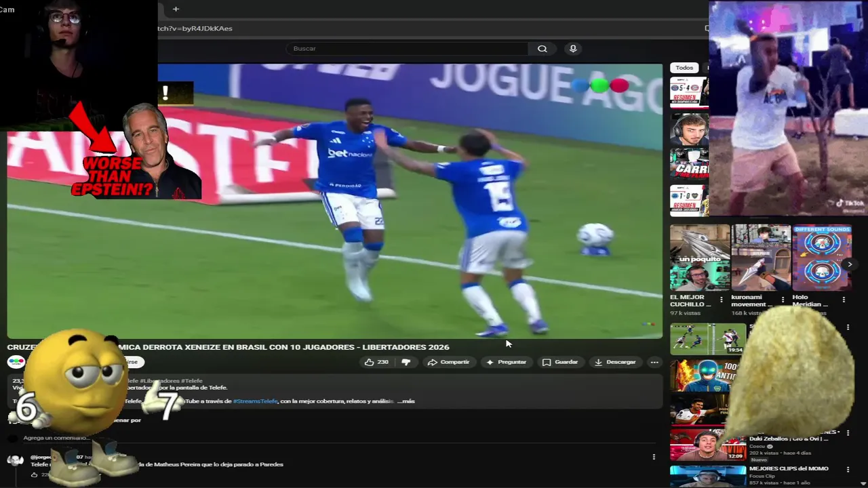Open the Compartir share button

[448, 362]
